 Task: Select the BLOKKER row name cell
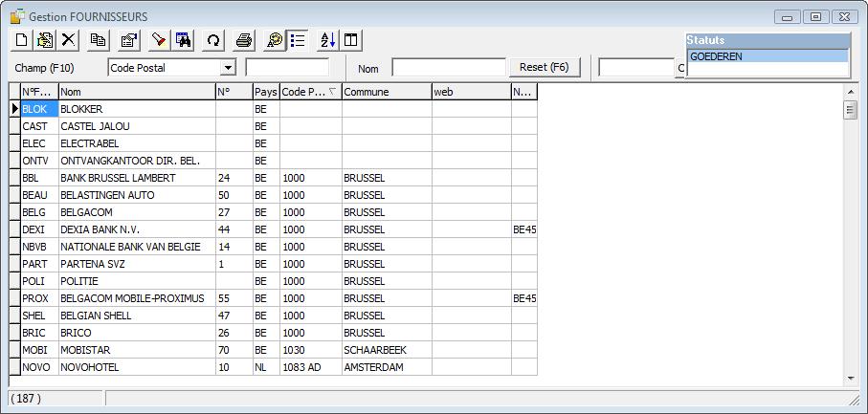[x=137, y=109]
